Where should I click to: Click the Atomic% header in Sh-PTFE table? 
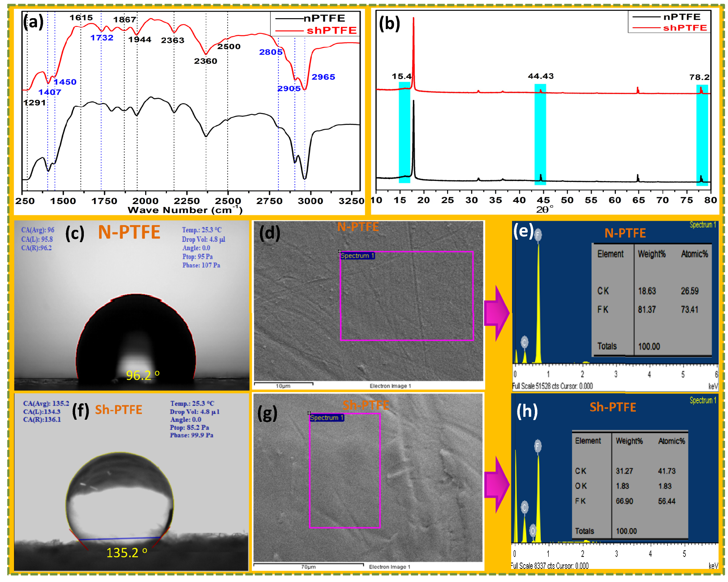671,441
